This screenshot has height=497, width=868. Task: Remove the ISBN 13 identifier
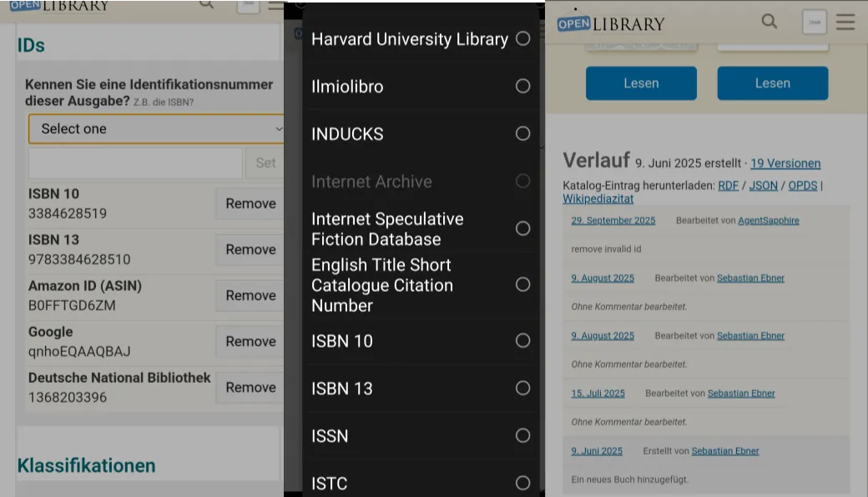click(250, 249)
